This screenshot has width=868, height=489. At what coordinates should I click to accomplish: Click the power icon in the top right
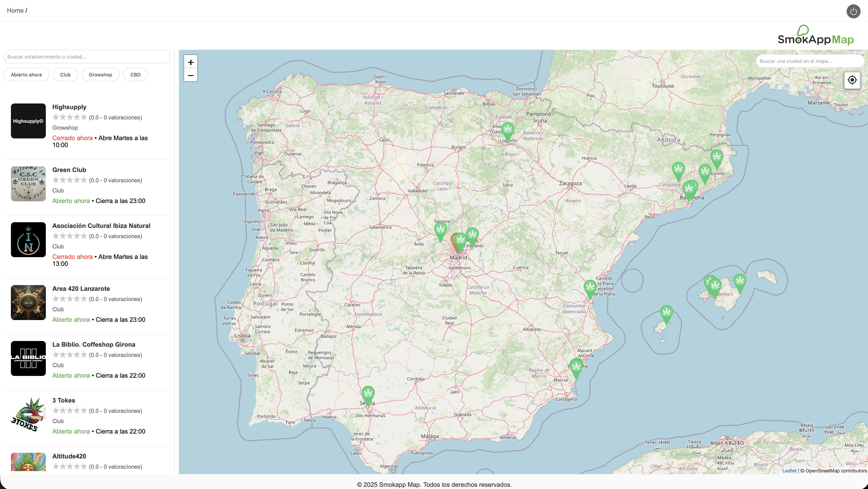coord(854,11)
